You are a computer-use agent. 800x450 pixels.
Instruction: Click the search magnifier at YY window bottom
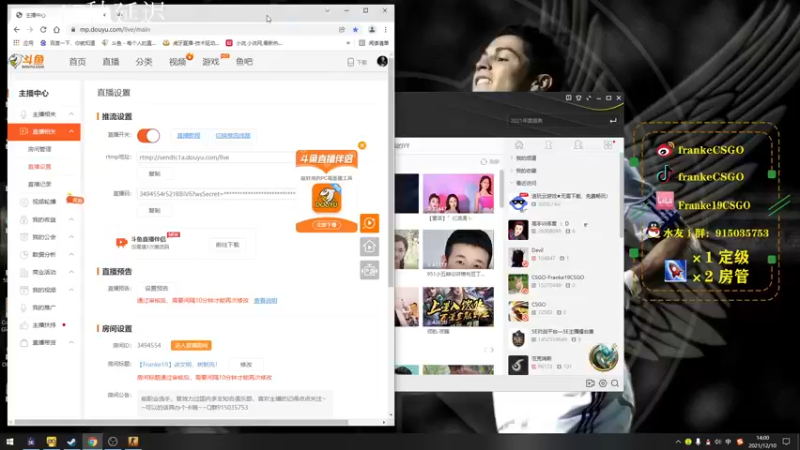click(615, 383)
